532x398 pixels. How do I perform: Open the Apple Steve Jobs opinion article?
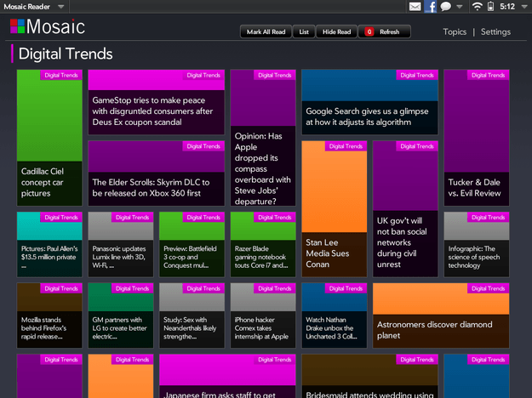(x=263, y=138)
